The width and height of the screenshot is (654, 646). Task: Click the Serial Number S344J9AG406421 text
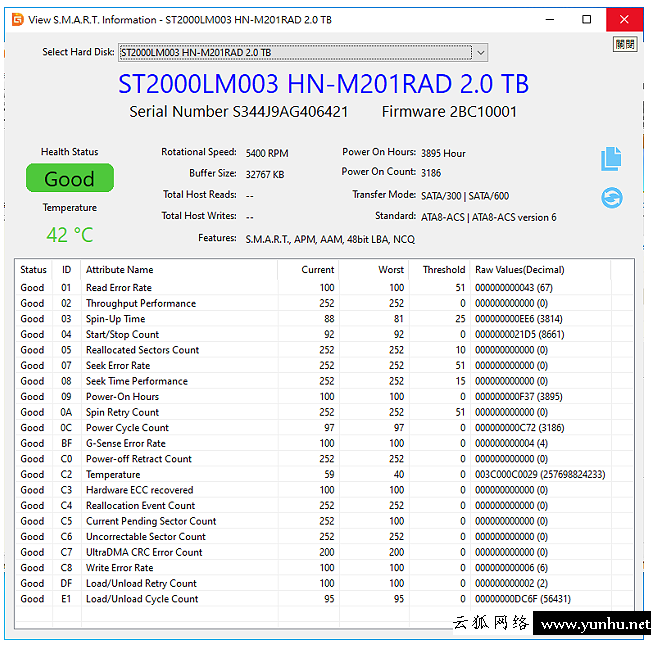point(238,112)
